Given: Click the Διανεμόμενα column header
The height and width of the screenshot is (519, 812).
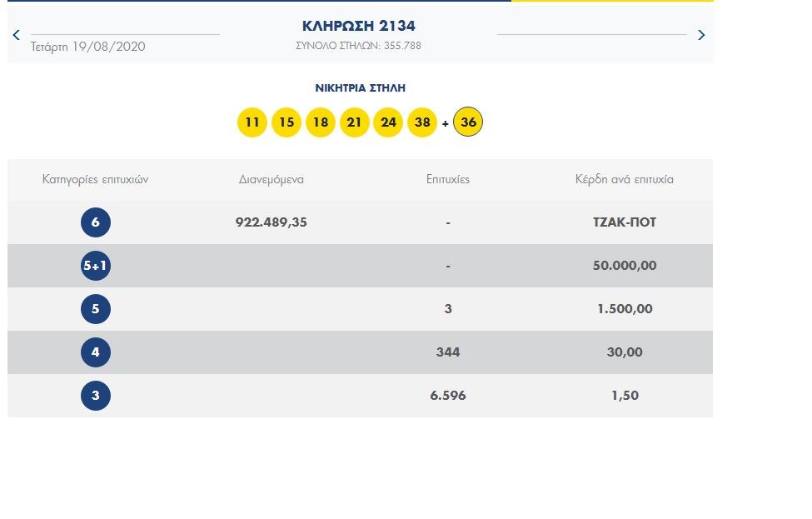Looking at the screenshot, I should 271,179.
